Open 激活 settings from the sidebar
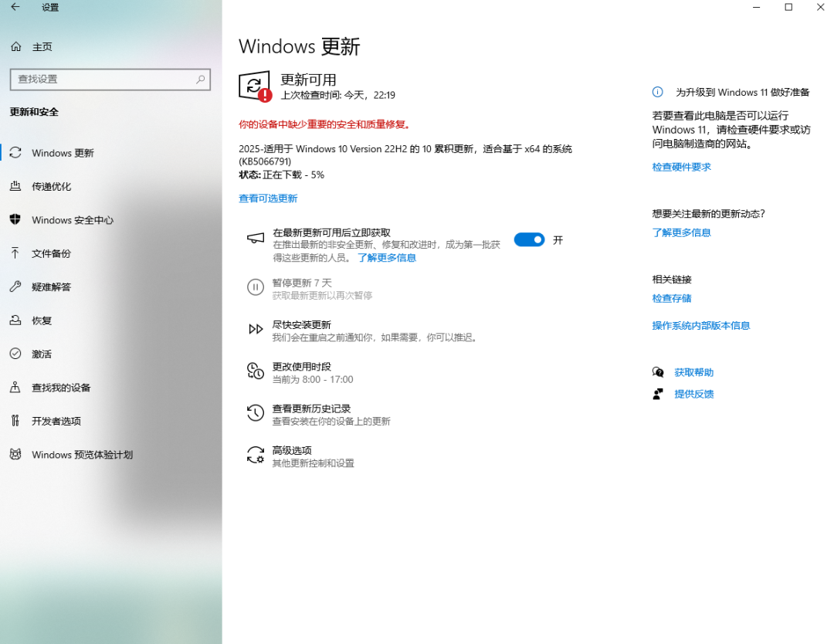Screen dimensions: 834x644 coord(15,354)
